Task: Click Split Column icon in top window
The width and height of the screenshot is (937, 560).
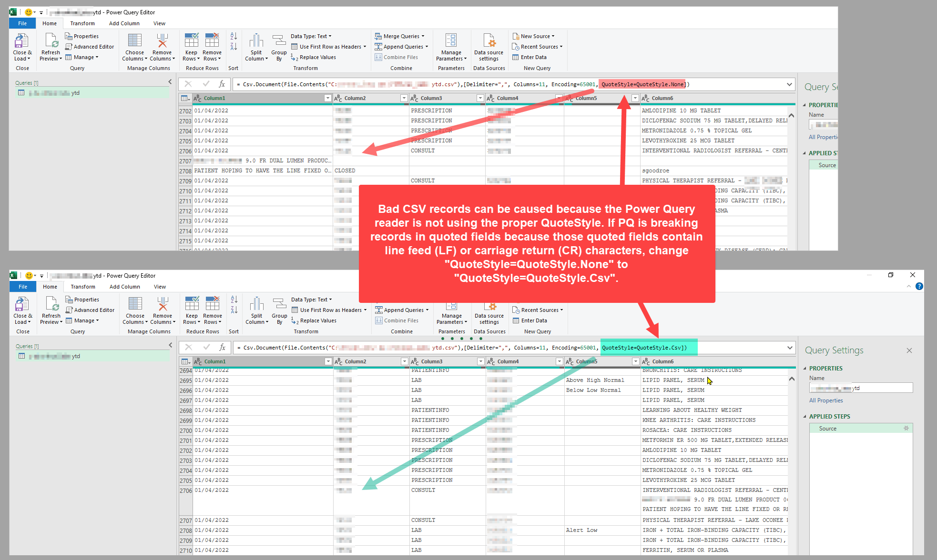Action: pyautogui.click(x=256, y=41)
